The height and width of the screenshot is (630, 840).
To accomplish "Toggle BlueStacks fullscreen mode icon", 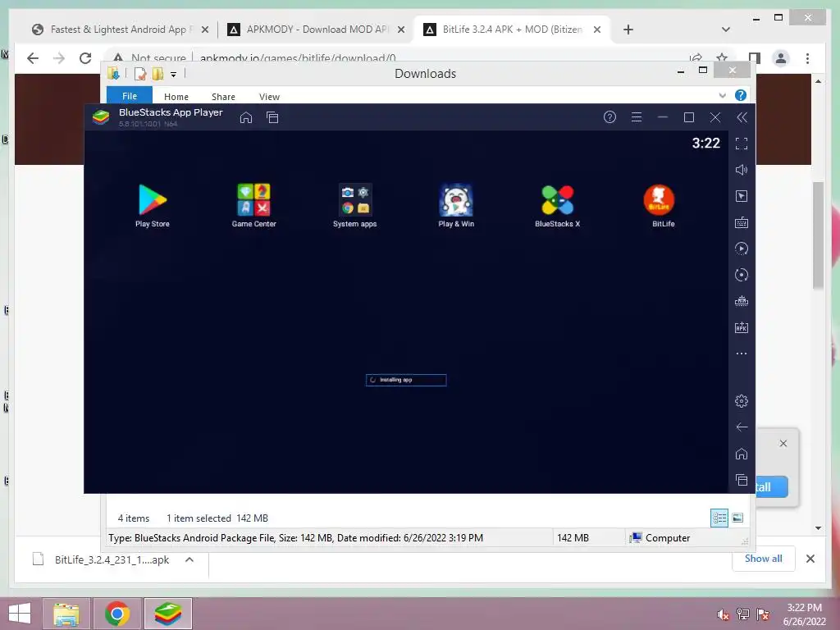I will tap(742, 144).
